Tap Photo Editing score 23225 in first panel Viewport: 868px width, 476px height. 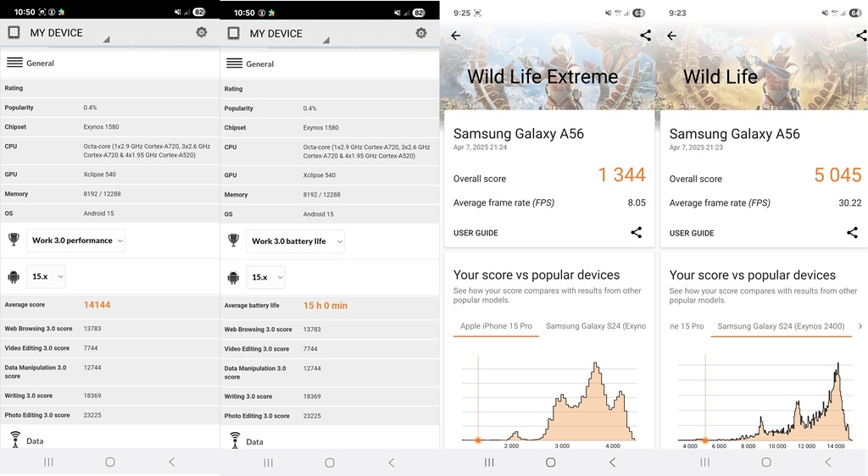tap(92, 415)
